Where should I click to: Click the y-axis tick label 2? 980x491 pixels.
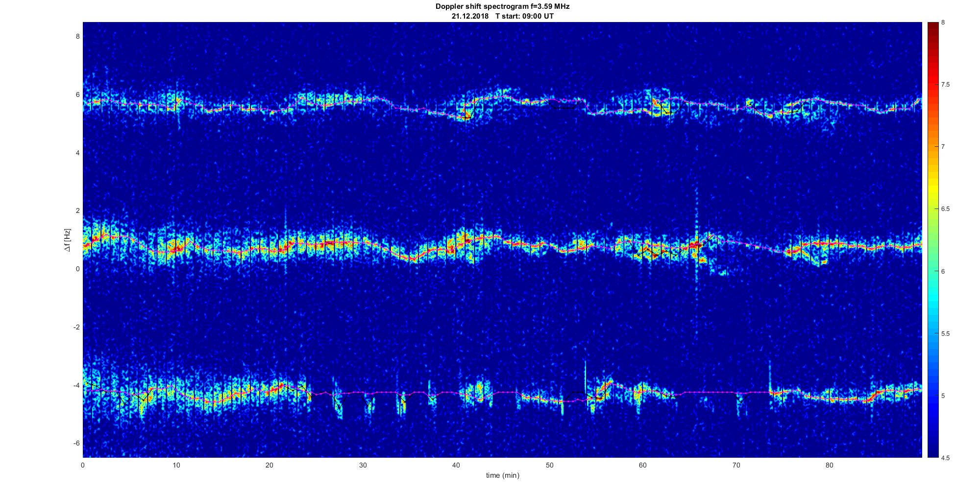77,210
